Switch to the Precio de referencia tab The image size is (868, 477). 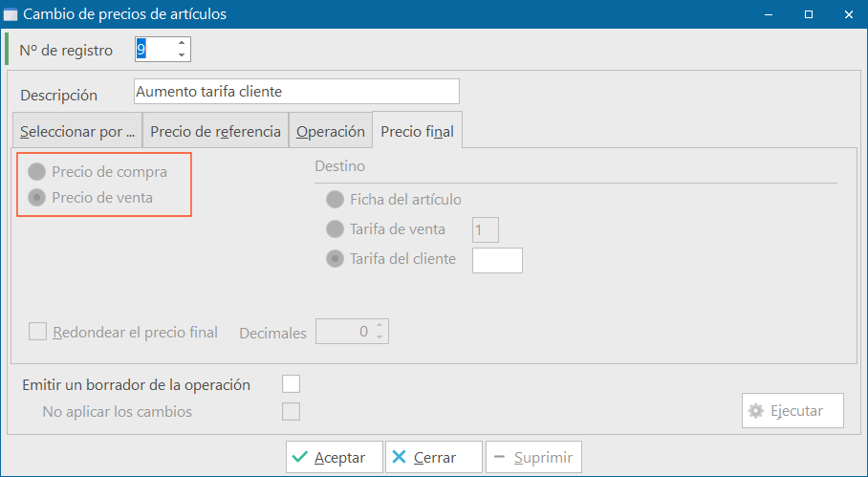215,131
